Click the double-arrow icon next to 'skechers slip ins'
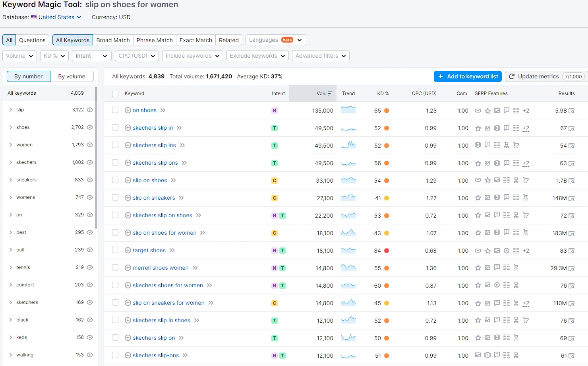588x366 pixels. tap(182, 145)
